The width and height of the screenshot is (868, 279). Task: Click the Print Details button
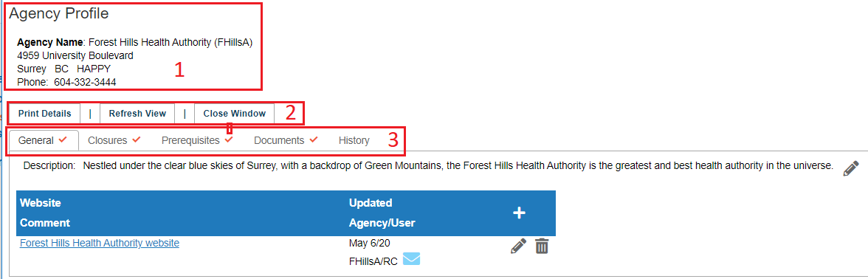[x=45, y=114]
